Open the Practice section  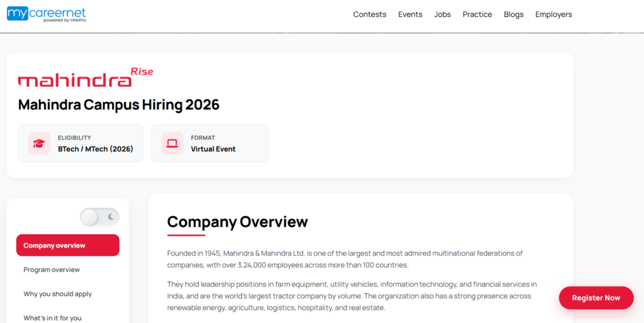point(477,14)
